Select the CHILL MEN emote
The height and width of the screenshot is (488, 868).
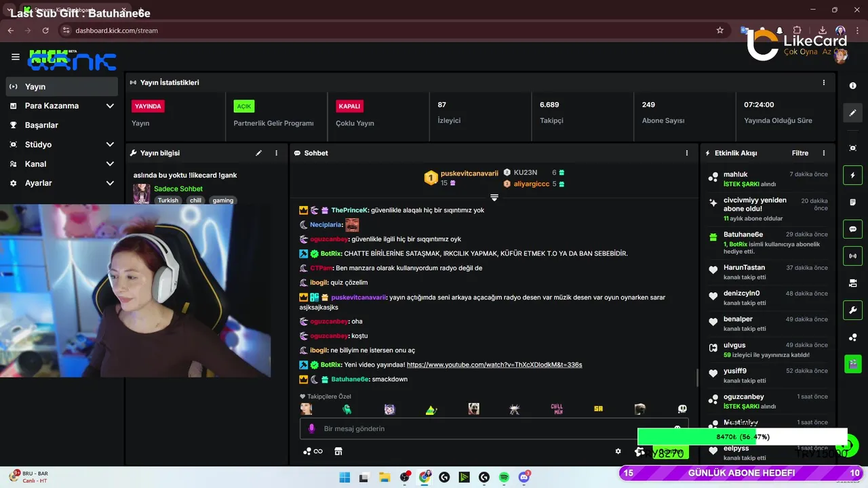(557, 409)
